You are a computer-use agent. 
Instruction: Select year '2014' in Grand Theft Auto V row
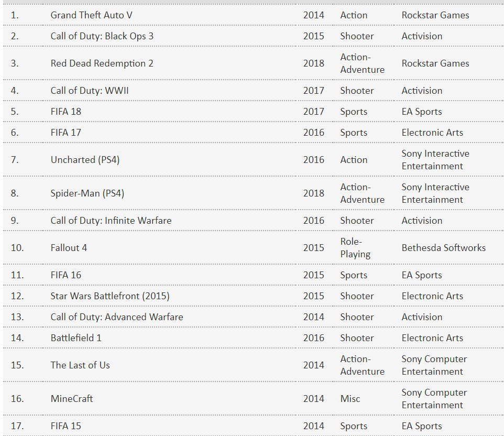click(x=314, y=15)
